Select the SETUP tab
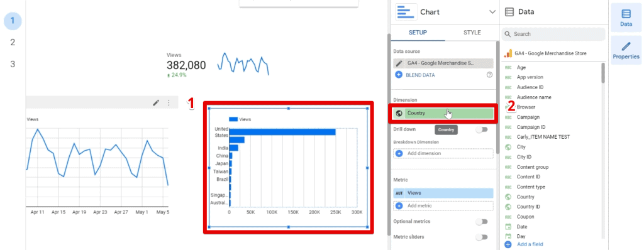644x250 pixels. (x=418, y=33)
